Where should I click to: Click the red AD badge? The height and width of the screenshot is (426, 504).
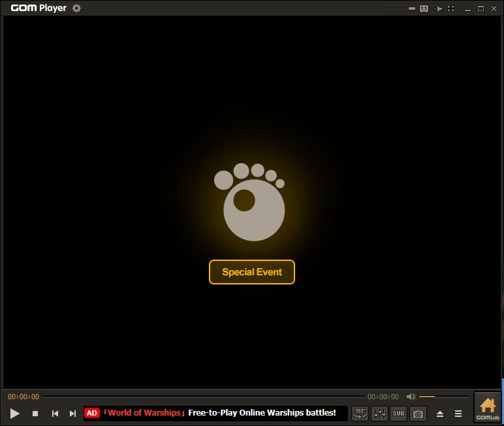(91, 413)
